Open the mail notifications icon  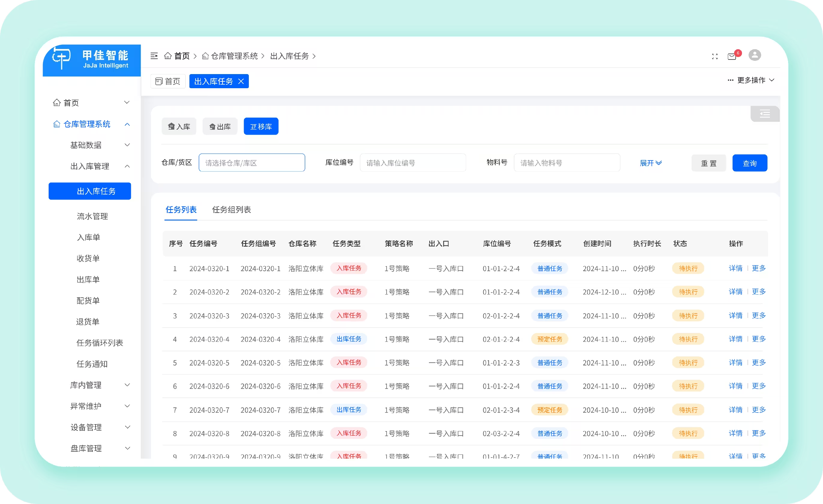(732, 56)
